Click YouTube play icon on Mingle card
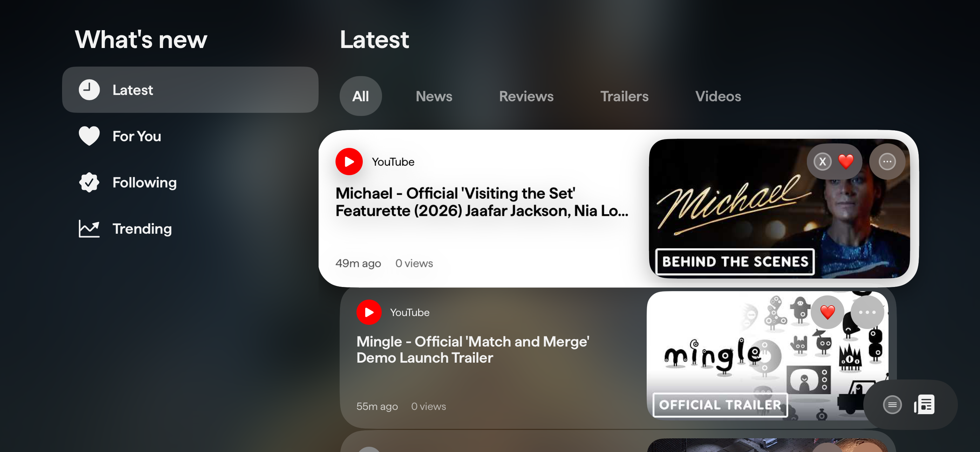The image size is (980, 452). click(369, 312)
